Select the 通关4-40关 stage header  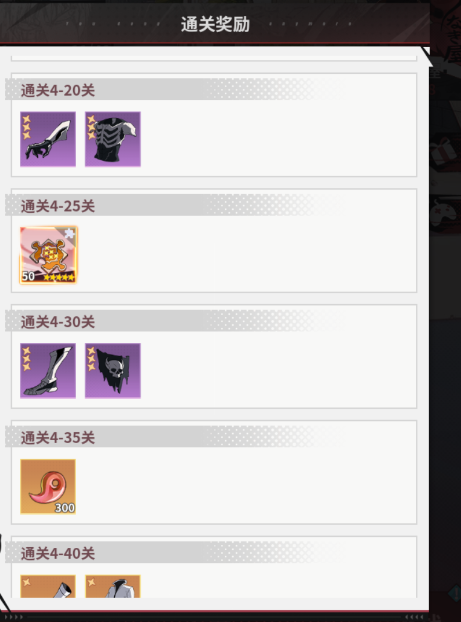click(58, 554)
